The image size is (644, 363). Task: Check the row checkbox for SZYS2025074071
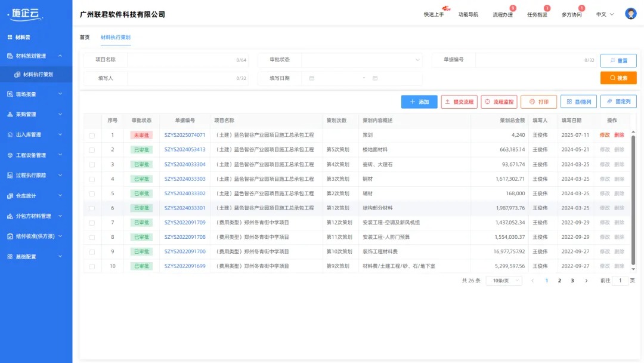(92, 135)
